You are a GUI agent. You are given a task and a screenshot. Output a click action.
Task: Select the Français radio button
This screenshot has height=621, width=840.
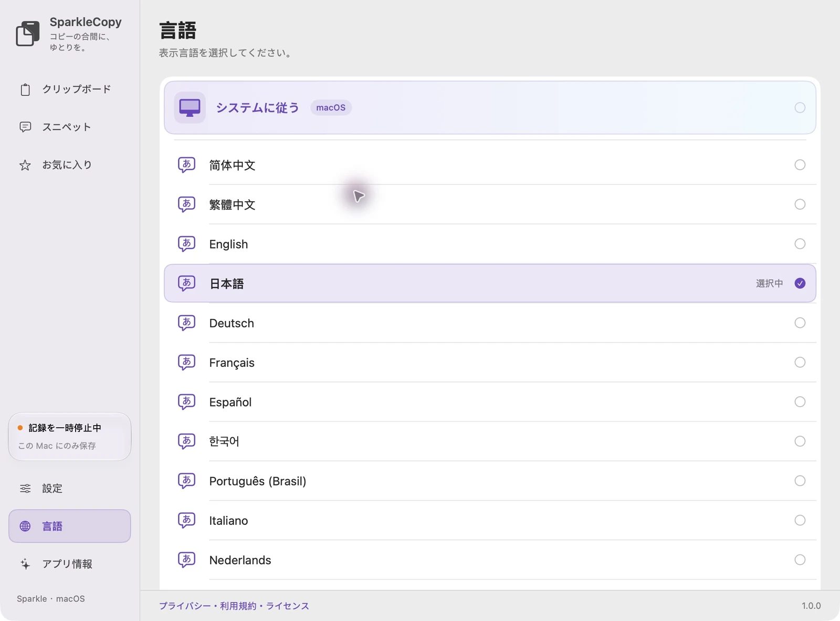point(800,363)
